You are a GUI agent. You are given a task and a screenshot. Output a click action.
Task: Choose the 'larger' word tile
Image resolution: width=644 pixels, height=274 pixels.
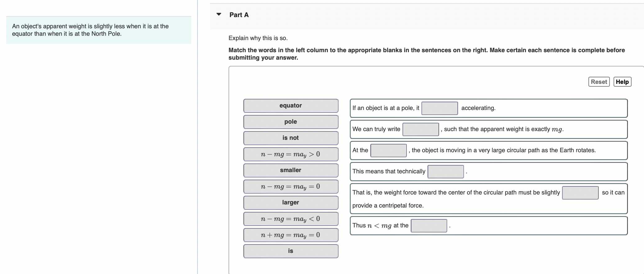[x=291, y=203]
